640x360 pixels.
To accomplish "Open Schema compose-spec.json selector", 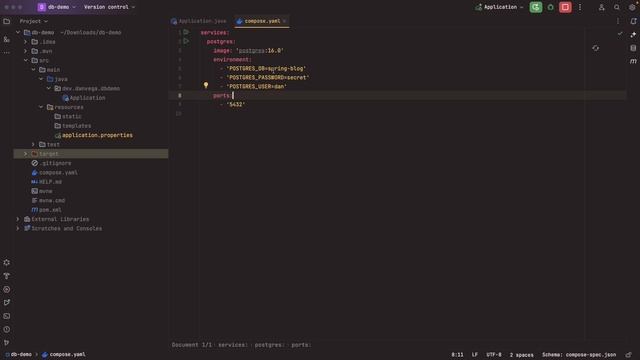I will (x=579, y=355).
